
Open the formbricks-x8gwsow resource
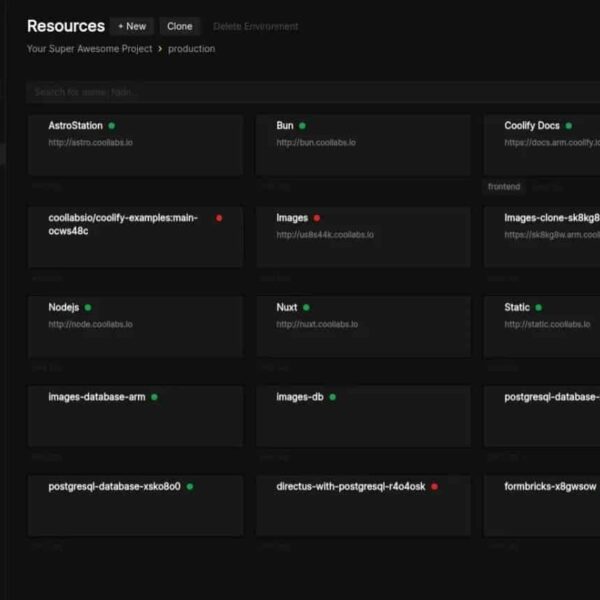click(x=550, y=486)
